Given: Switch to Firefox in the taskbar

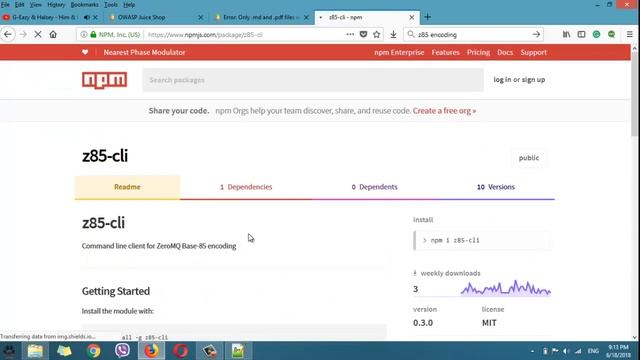Looking at the screenshot, I should click(x=151, y=351).
